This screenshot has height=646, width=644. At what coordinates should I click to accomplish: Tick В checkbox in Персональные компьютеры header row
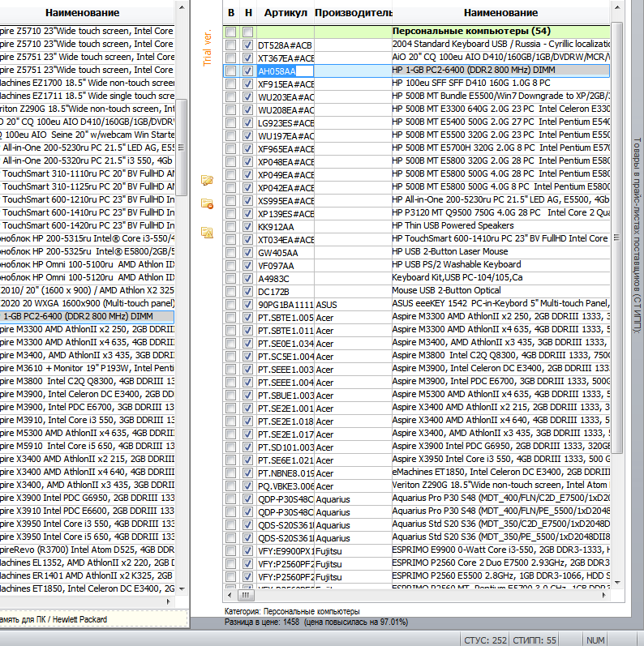[x=231, y=32]
